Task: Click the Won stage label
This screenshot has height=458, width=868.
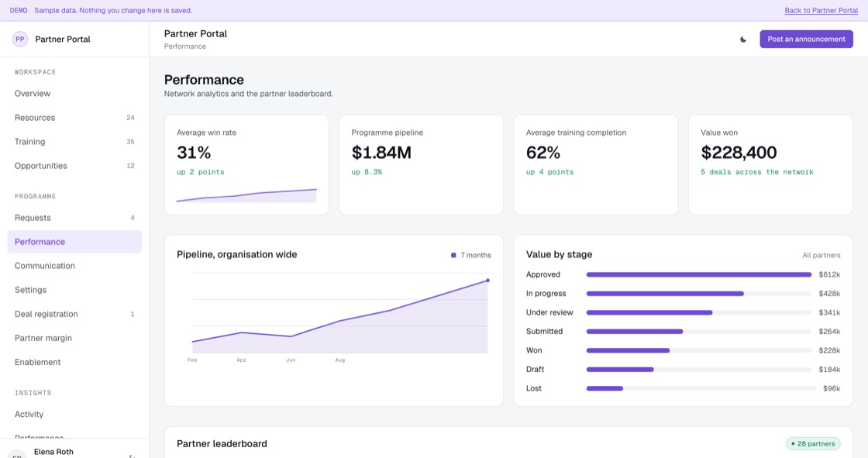Action: [534, 350]
